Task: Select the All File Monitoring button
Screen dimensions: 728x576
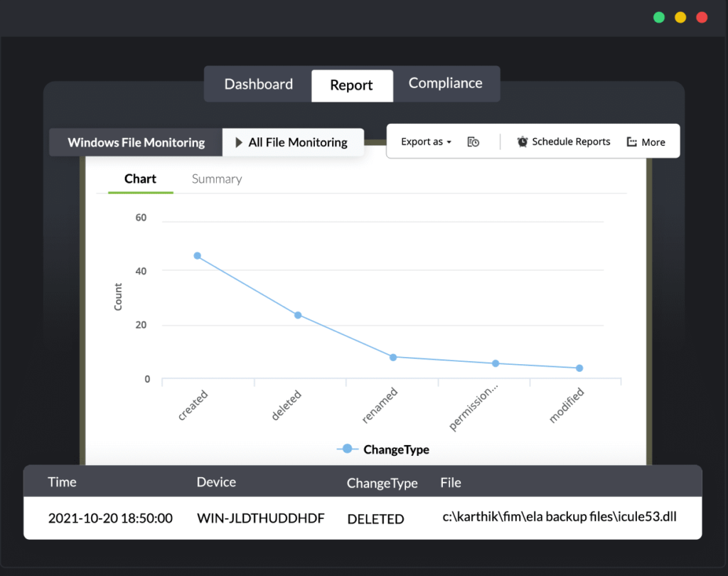Action: [x=294, y=142]
